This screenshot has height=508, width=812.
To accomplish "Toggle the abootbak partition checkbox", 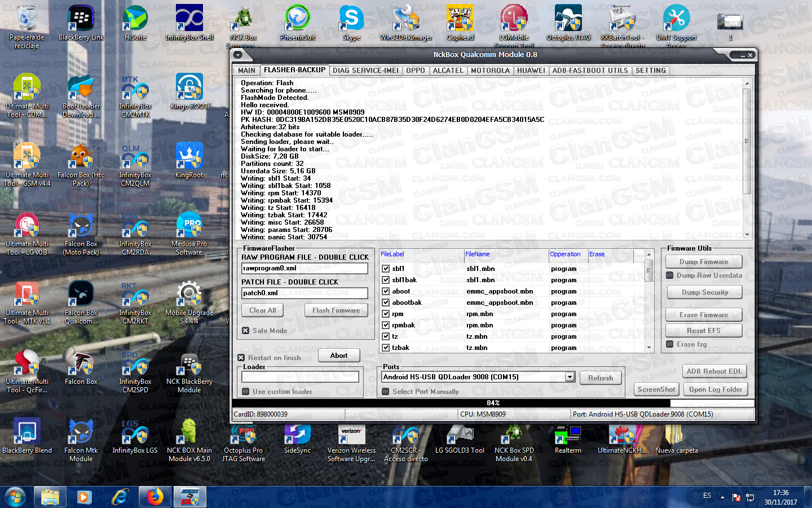I will (x=386, y=303).
